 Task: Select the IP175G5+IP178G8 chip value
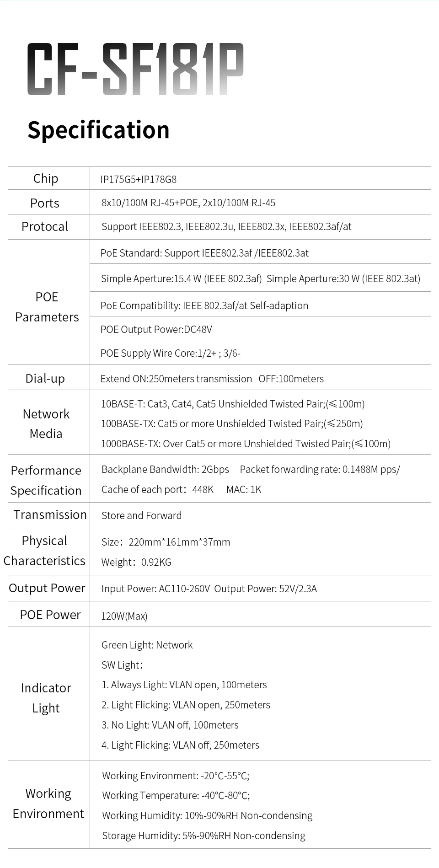pos(139,179)
